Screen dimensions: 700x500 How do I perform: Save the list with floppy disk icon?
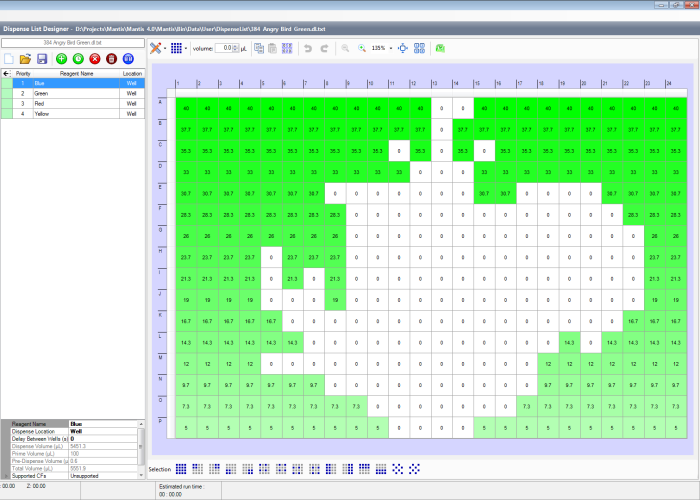[x=42, y=59]
